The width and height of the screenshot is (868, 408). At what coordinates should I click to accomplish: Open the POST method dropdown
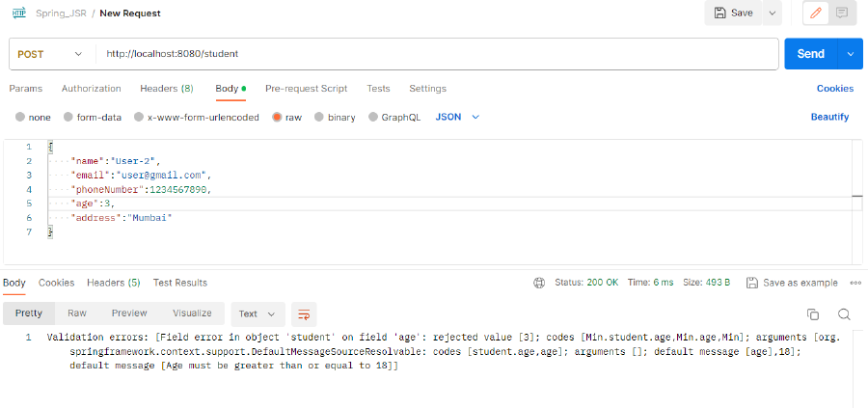coord(50,54)
